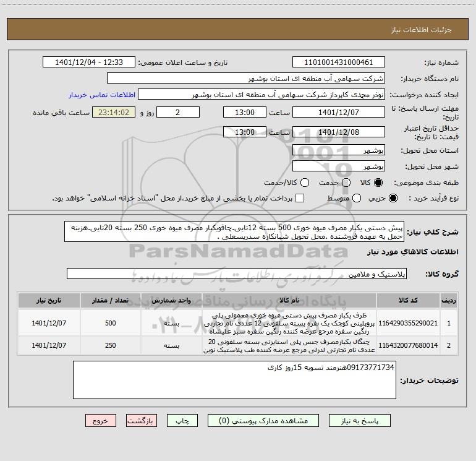
Task: Click the validity hour field beside 1401/12/08
Action: (245, 132)
